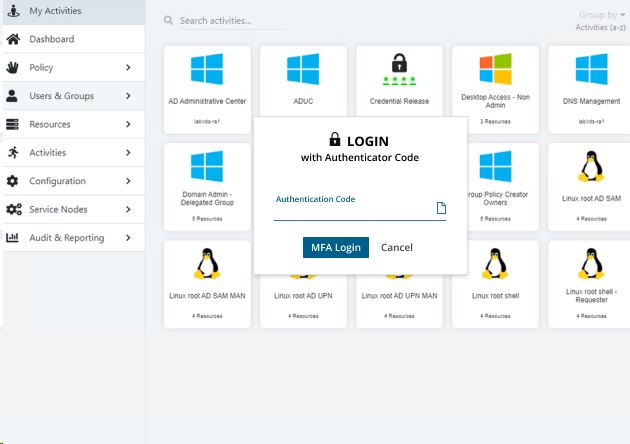Click the Linux root AD SAM penguin icon
Image resolution: width=630 pixels, height=444 pixels.
point(591,166)
